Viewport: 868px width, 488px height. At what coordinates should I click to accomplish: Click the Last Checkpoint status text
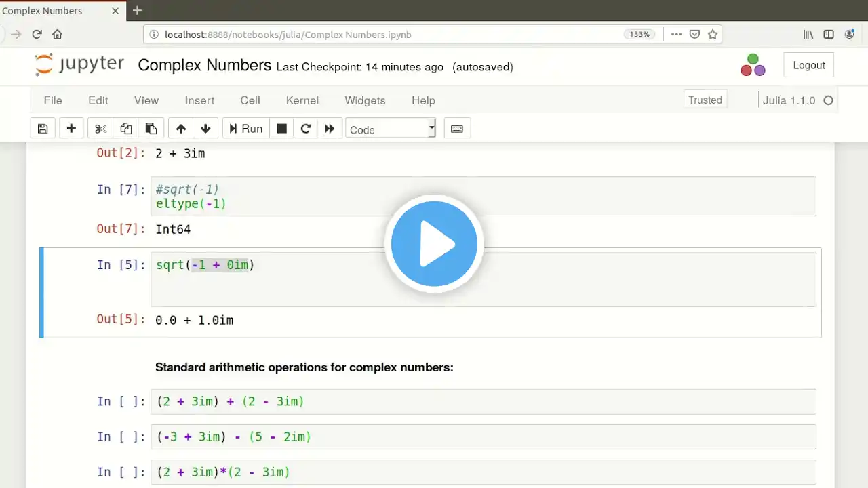point(360,67)
